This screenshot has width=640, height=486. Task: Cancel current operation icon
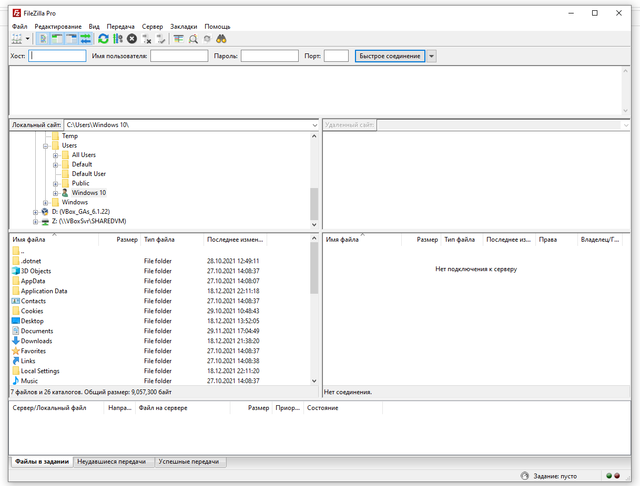click(131, 39)
